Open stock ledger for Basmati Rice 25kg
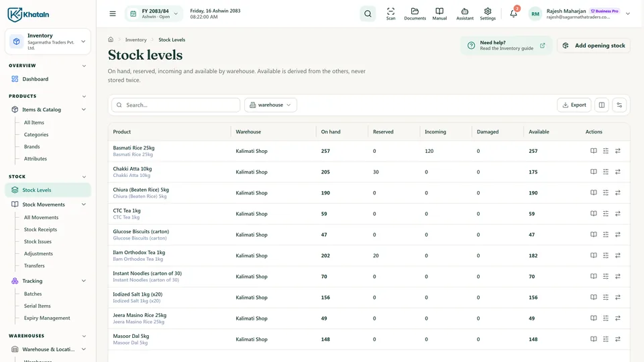This screenshot has height=362, width=644. [x=594, y=151]
